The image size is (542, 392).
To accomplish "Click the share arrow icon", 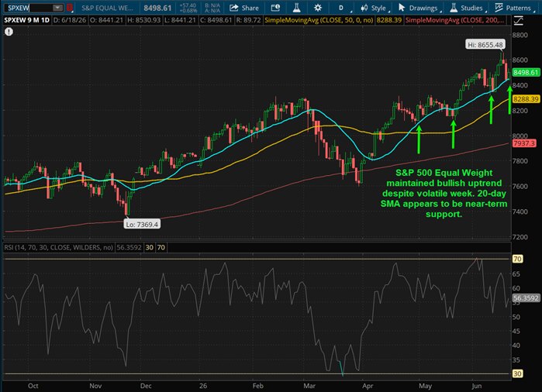I will [233, 8].
